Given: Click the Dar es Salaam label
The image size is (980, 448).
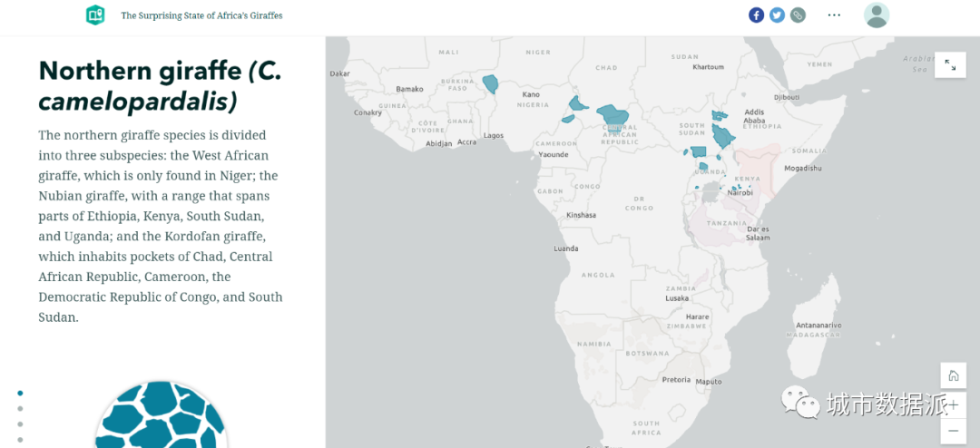Looking at the screenshot, I should tap(759, 234).
